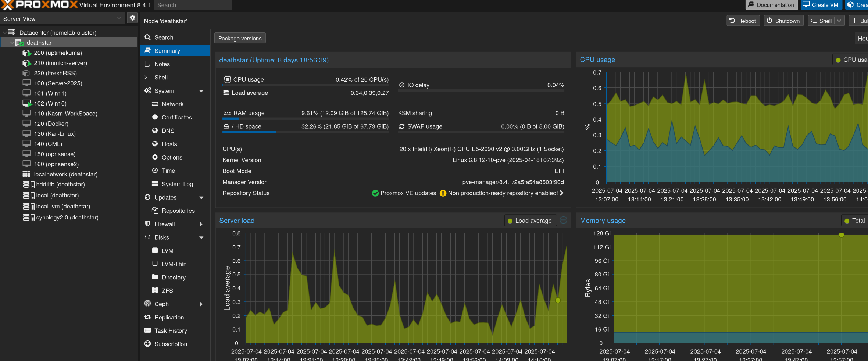Open the Notes menu item
868x361 pixels.
[x=175, y=64]
